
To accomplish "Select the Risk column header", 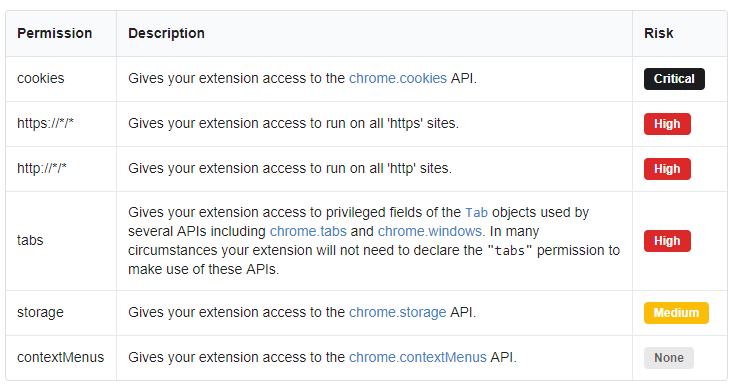I will (x=680, y=33).
